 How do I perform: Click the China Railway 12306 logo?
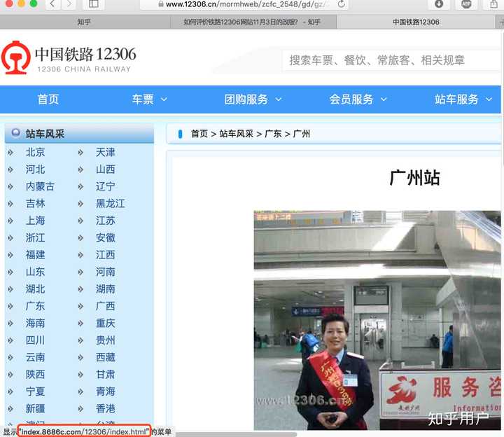click(69, 57)
